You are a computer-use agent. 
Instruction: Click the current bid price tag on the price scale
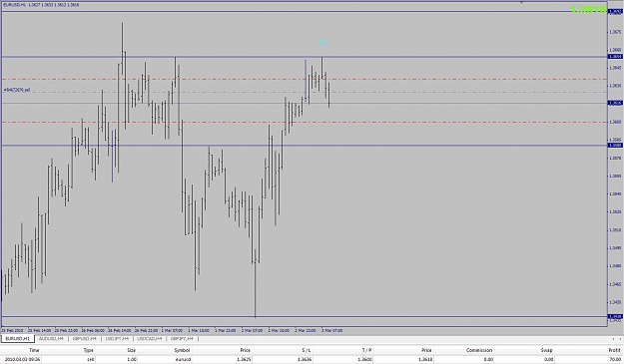point(615,103)
